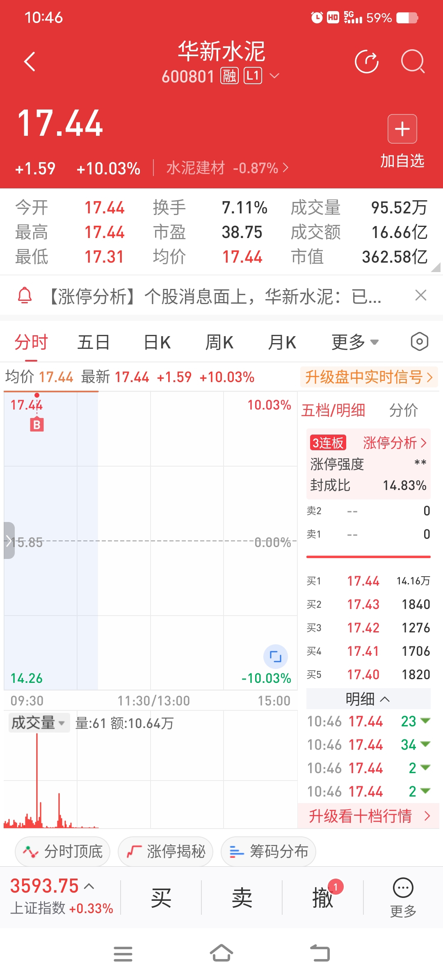443x980 pixels.
Task: Open the 成交量 indicator dropdown
Action: coord(39,723)
